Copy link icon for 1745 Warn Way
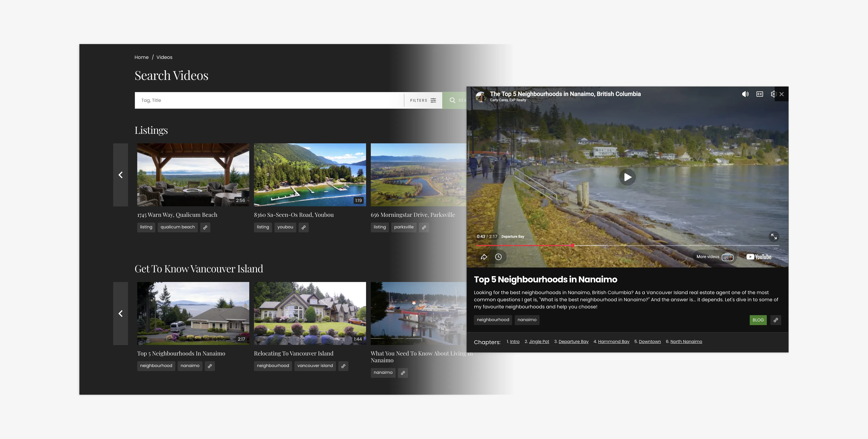The image size is (868, 439). pos(205,227)
